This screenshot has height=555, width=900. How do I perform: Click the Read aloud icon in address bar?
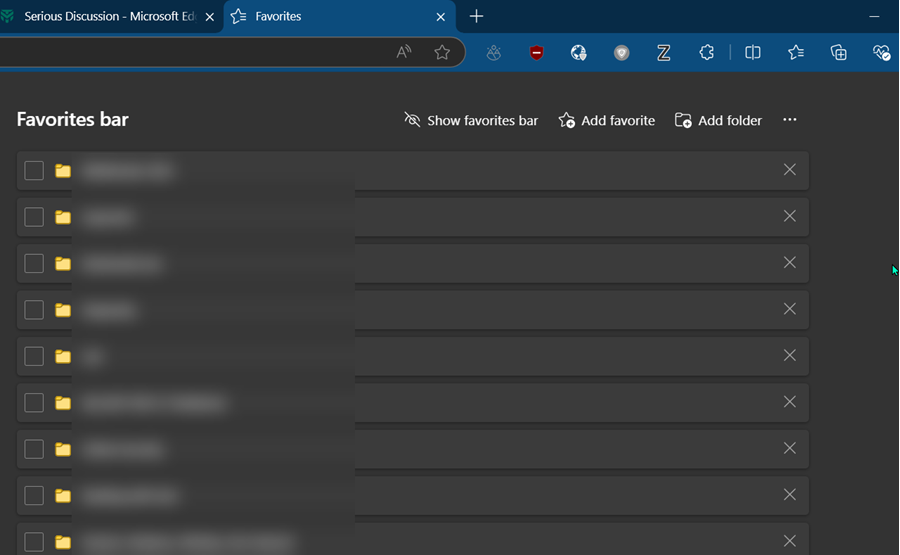point(404,52)
